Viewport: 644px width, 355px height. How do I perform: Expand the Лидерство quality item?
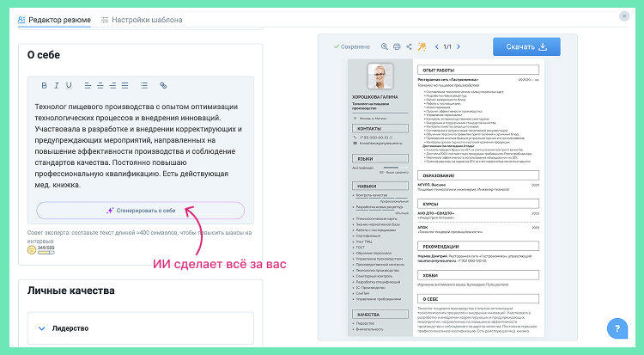pos(141,328)
